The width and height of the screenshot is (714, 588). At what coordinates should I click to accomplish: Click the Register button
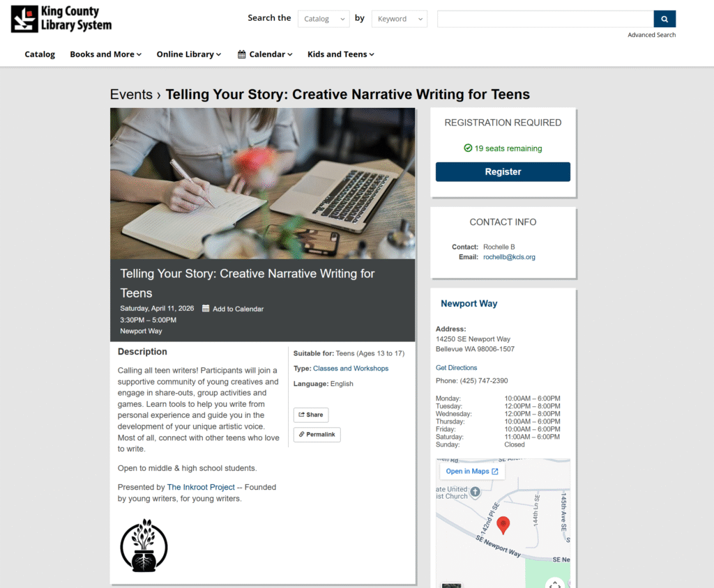click(503, 172)
